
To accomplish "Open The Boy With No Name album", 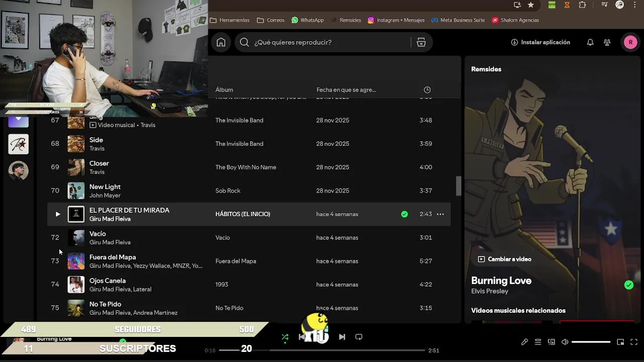I will [x=246, y=167].
